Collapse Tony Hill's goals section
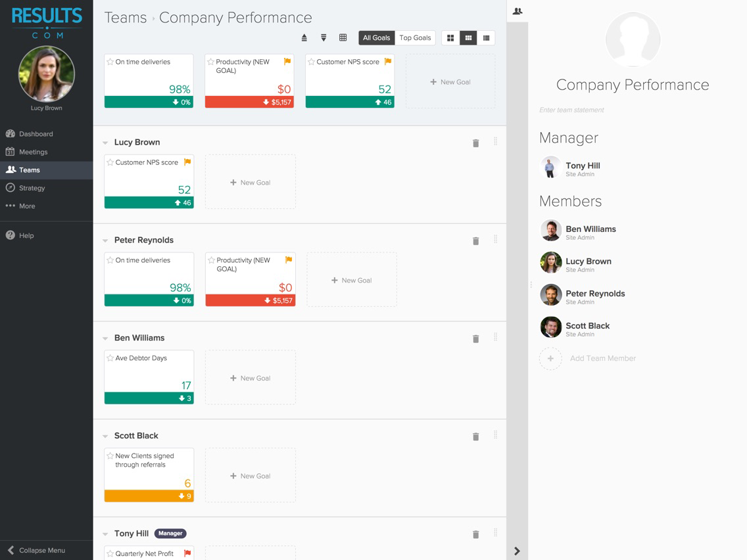Image resolution: width=747 pixels, height=560 pixels. 105,534
